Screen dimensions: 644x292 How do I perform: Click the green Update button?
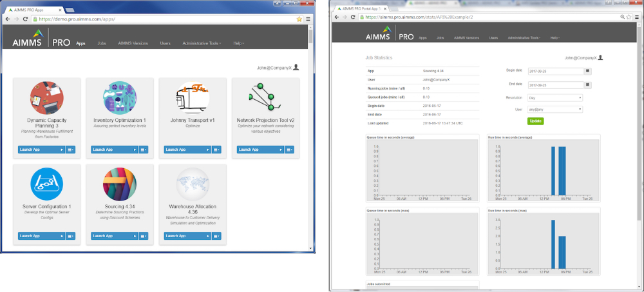[536, 121]
